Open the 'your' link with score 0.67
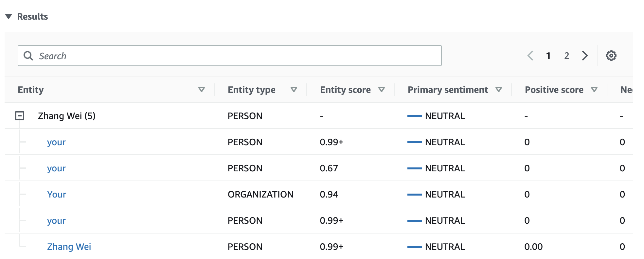 tap(56, 168)
